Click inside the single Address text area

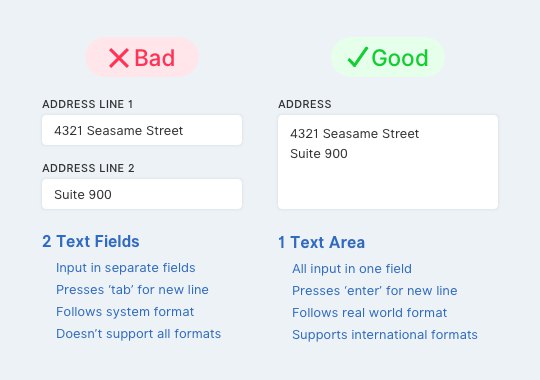point(388,162)
